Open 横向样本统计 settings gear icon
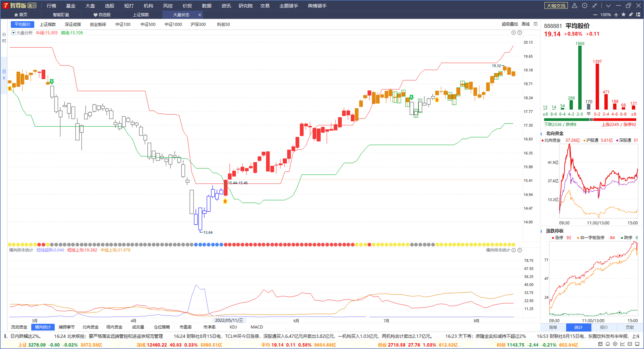This screenshot has width=644, height=349. coord(513,250)
